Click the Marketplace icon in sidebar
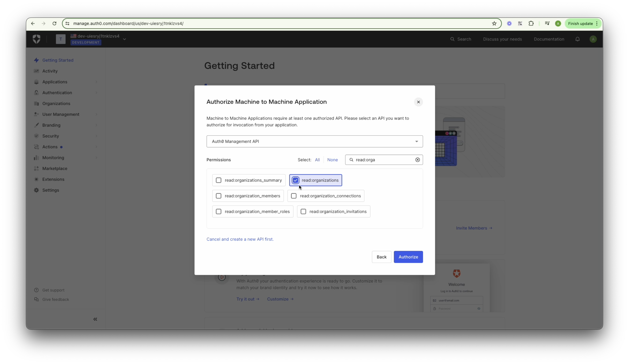 click(x=36, y=168)
